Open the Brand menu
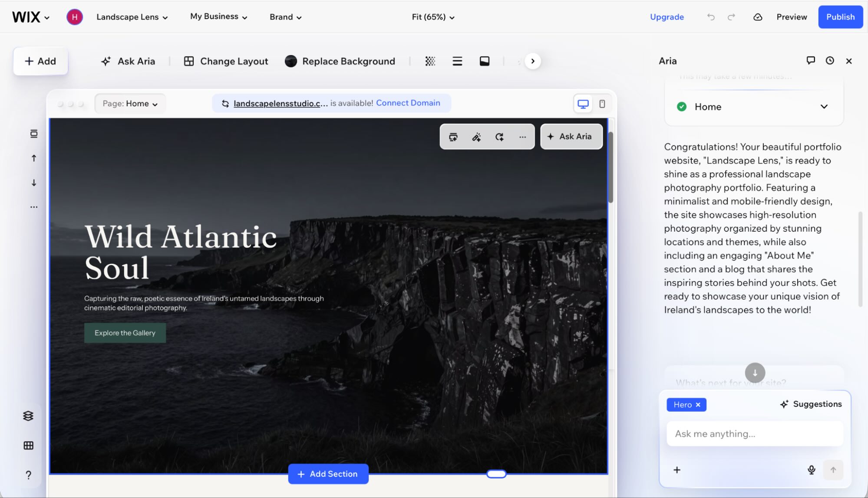This screenshot has width=868, height=498. (285, 17)
